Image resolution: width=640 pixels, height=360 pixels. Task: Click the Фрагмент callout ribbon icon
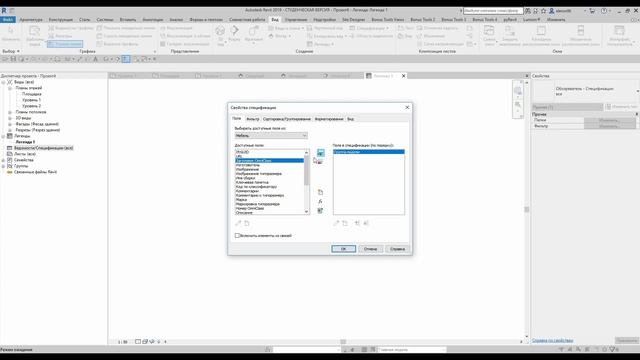pyautogui.click(x=253, y=31)
